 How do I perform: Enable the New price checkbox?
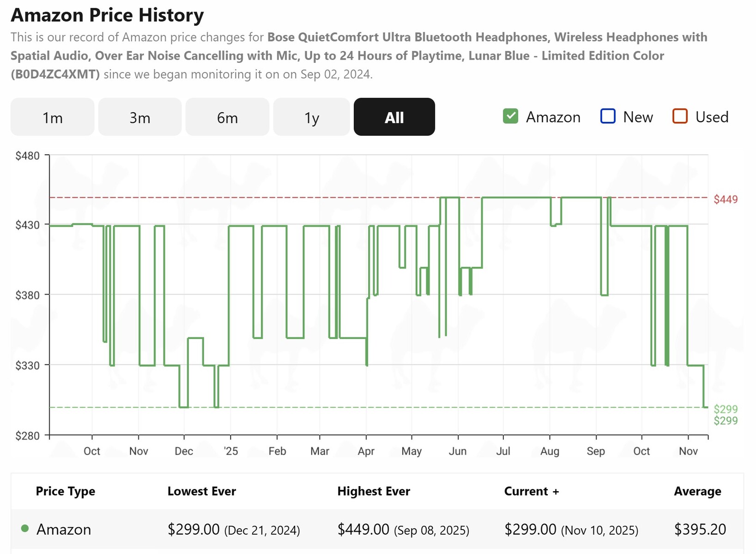[608, 116]
